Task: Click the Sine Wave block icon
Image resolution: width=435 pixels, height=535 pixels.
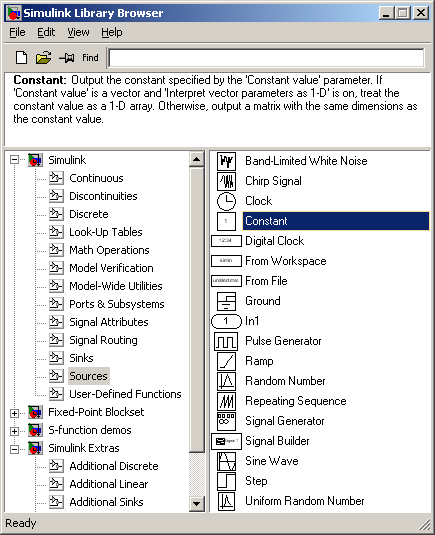Action: pyautogui.click(x=226, y=461)
